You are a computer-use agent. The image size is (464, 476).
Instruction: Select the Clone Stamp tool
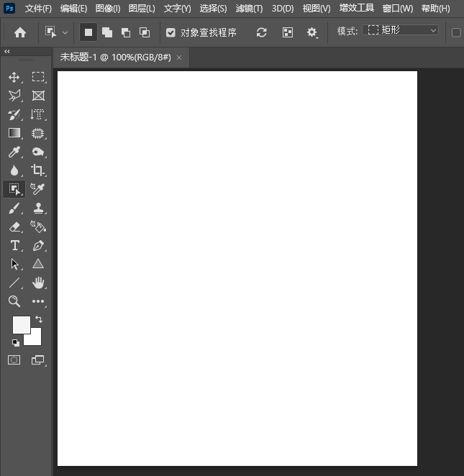point(38,209)
